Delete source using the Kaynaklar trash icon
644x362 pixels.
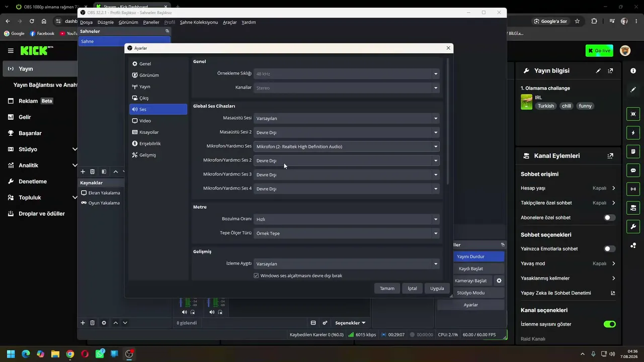tap(92, 323)
